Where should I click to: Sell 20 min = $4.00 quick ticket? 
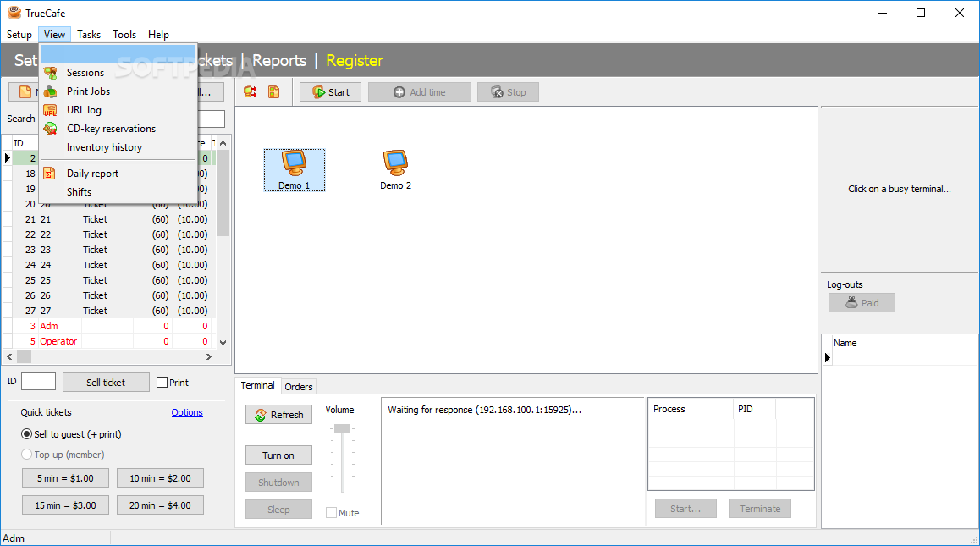160,505
